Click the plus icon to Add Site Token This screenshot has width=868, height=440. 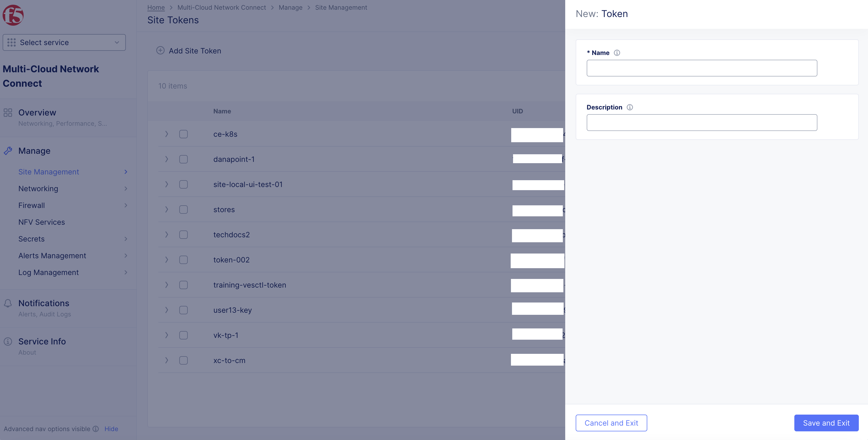(160, 51)
